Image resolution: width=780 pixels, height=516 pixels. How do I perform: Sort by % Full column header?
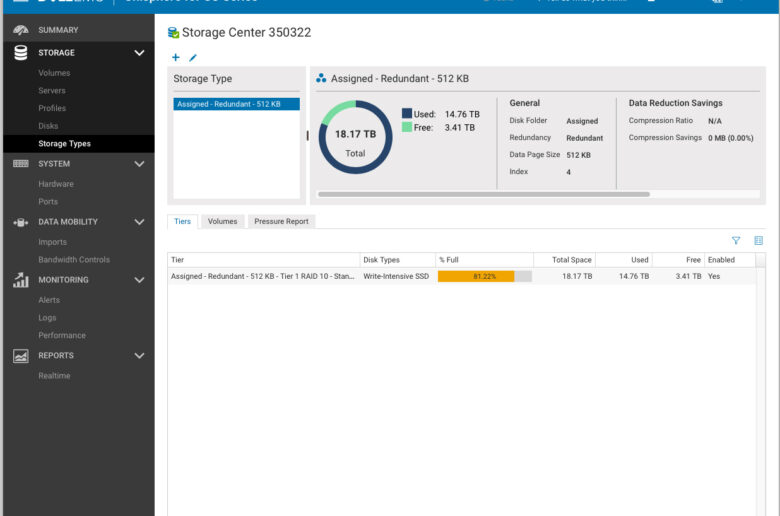[x=484, y=260]
